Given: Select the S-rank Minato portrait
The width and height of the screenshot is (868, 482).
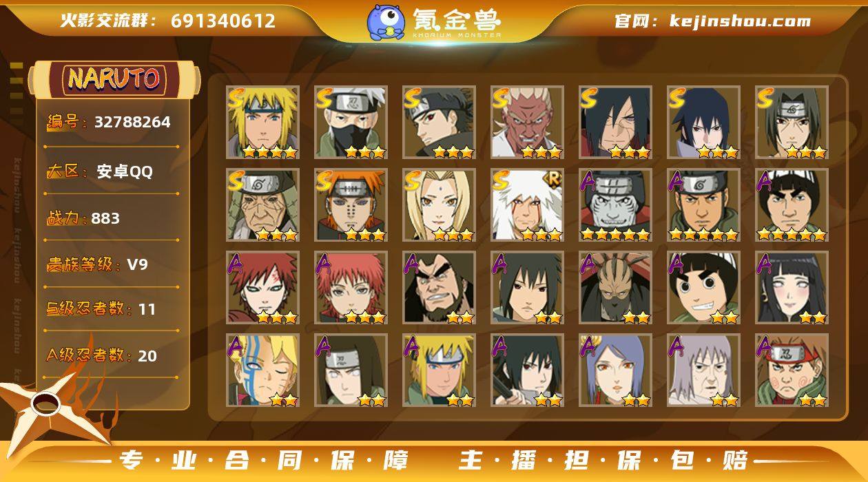Looking at the screenshot, I should click(262, 123).
